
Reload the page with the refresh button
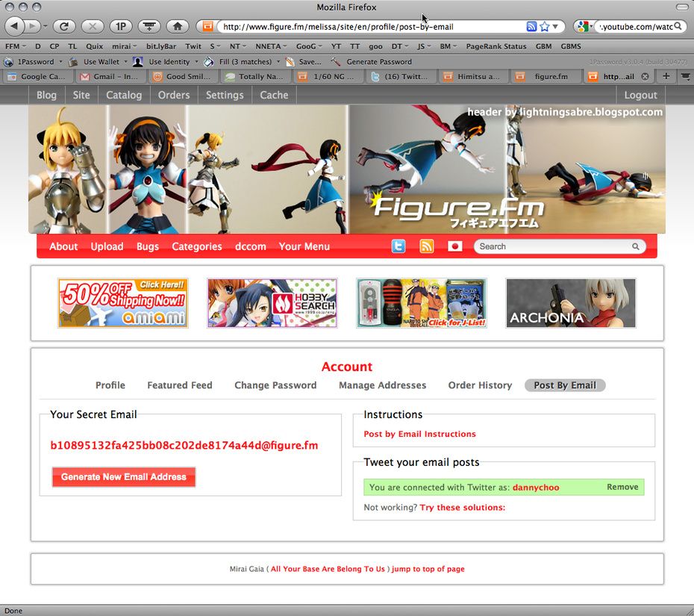(x=64, y=27)
